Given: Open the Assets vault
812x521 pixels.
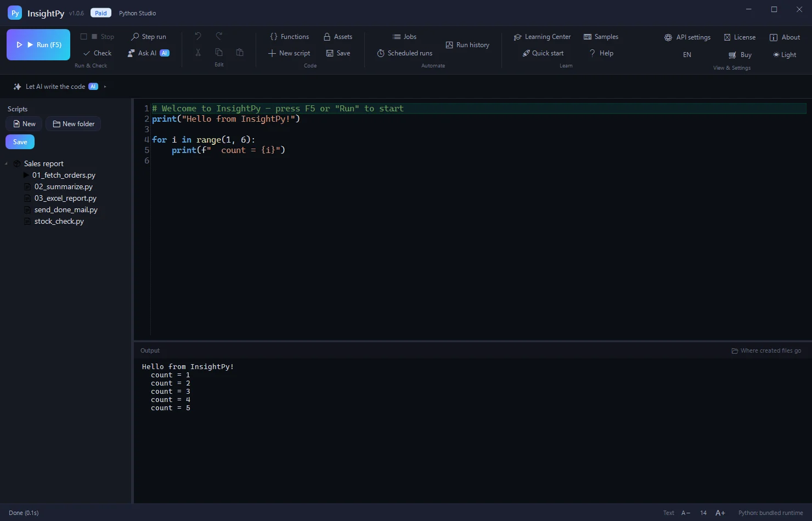Looking at the screenshot, I should [338, 37].
